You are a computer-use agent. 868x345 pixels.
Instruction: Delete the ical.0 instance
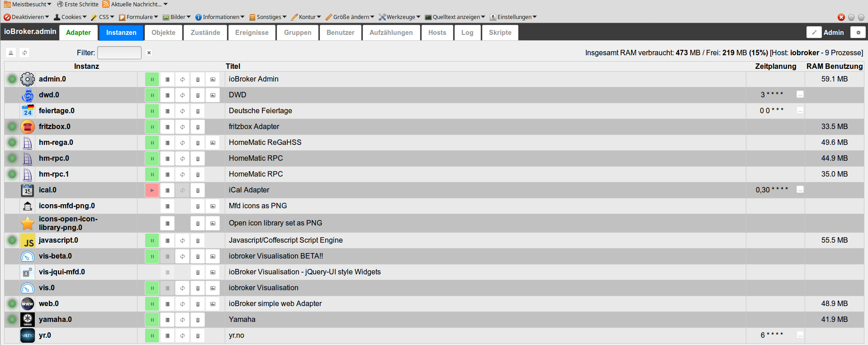(198, 190)
